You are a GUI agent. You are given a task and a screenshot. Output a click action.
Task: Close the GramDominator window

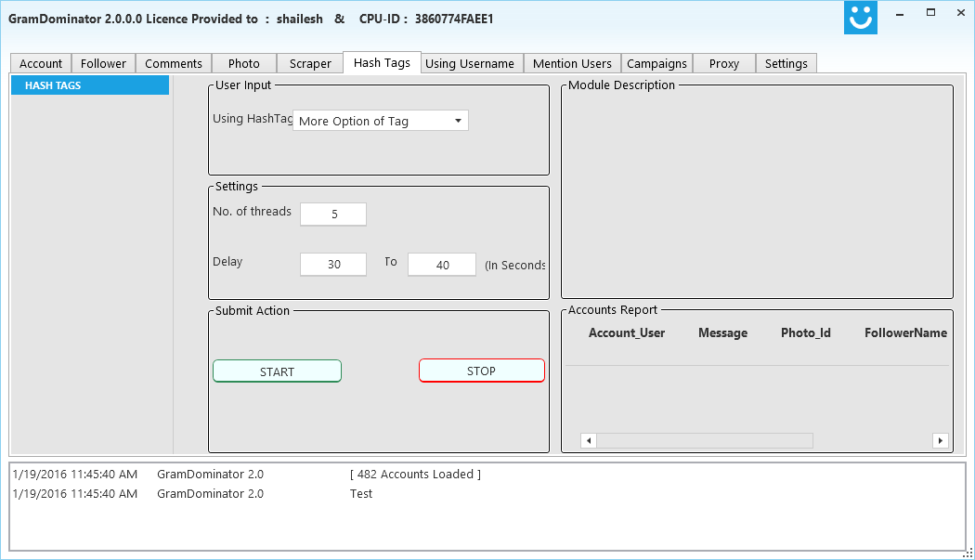[961, 13]
